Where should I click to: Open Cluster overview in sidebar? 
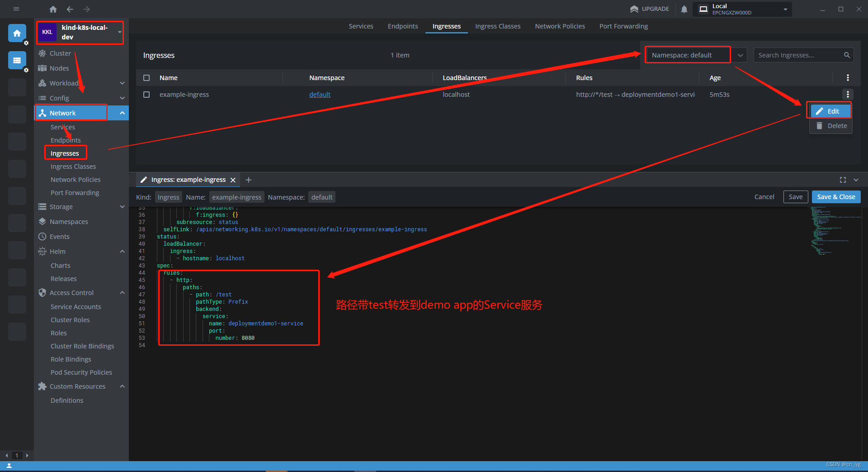pyautogui.click(x=60, y=53)
